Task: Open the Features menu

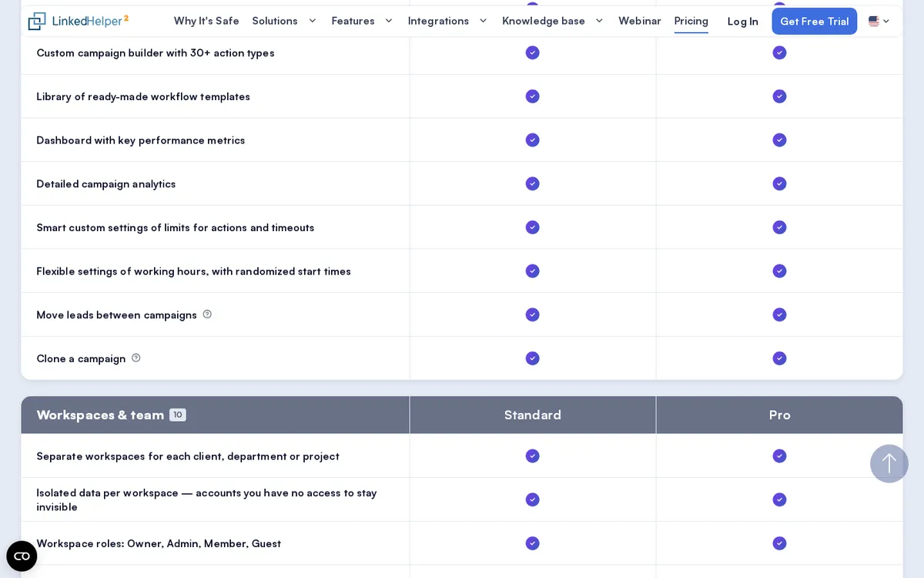Action: pos(353,21)
